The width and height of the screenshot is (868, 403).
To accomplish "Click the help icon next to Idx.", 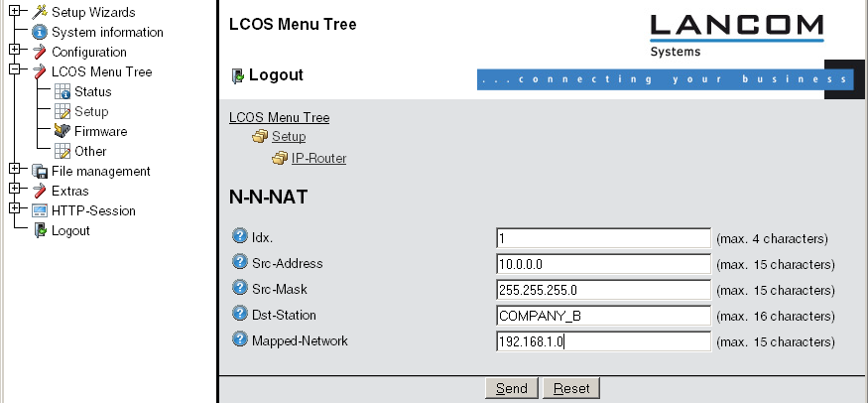I will (x=239, y=236).
